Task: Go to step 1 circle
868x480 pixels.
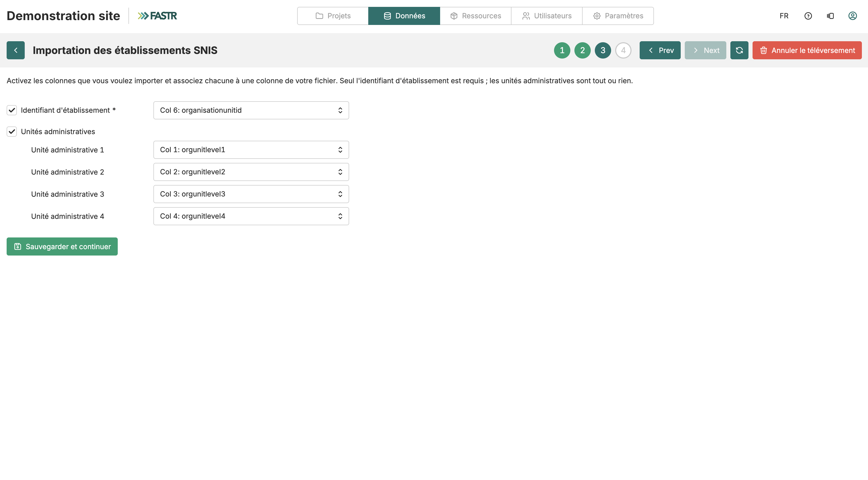Action: (x=562, y=50)
